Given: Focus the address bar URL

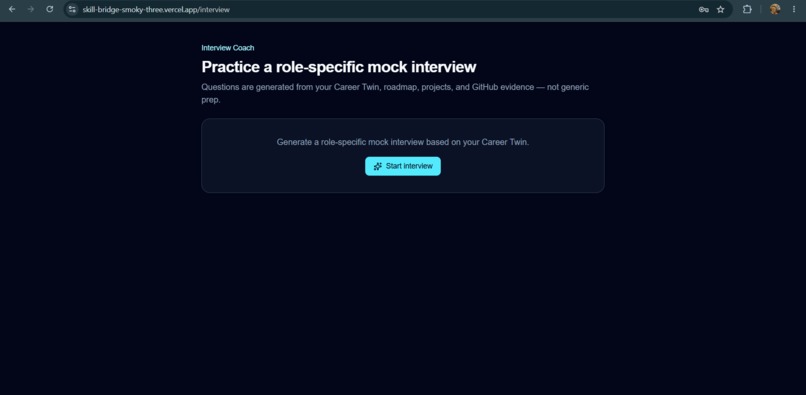Looking at the screenshot, I should click(156, 10).
